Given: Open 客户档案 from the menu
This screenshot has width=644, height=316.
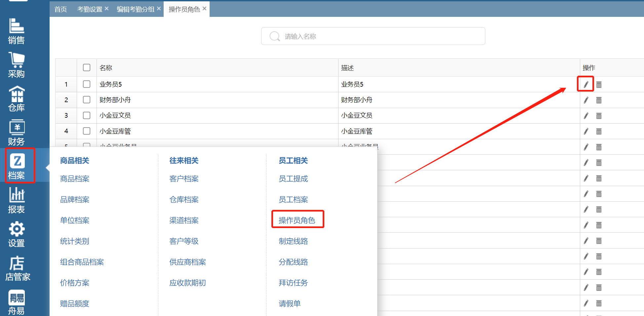Looking at the screenshot, I should point(184,179).
